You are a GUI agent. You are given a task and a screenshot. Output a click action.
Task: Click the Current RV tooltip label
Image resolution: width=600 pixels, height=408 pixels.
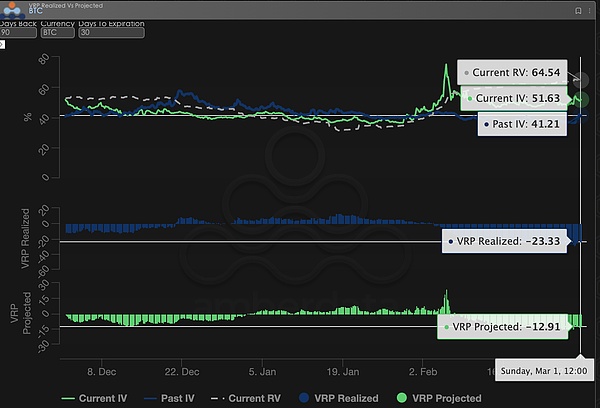[516, 72]
